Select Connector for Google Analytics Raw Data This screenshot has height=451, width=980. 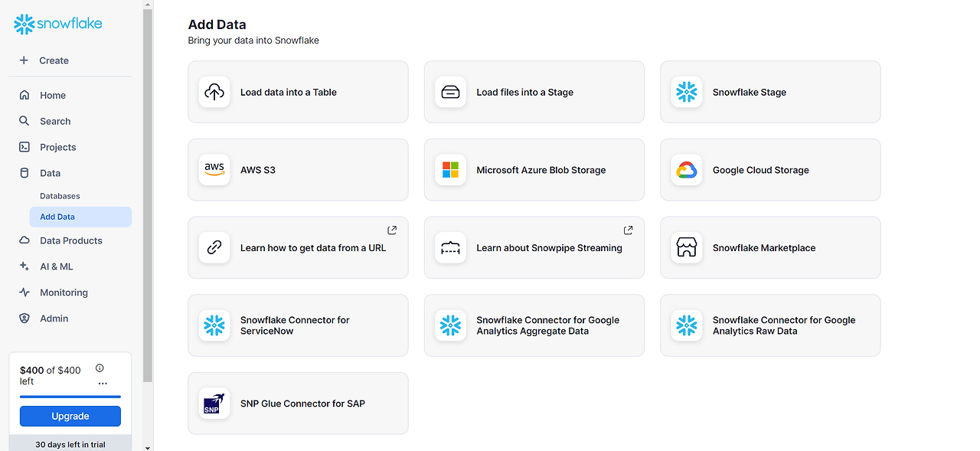[770, 325]
